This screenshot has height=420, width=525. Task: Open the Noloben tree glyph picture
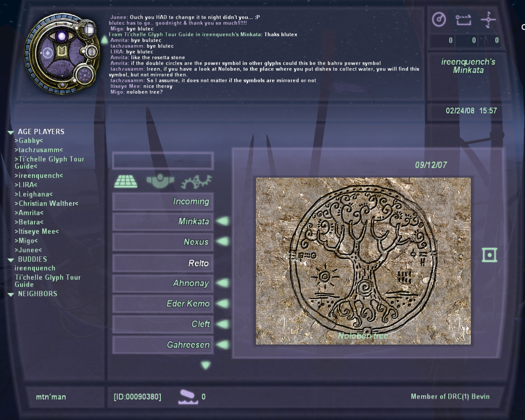tap(363, 261)
